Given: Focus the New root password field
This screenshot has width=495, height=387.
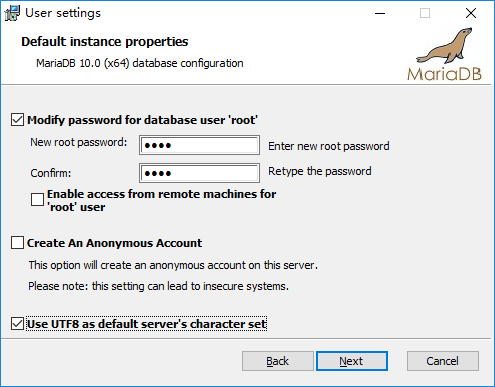Looking at the screenshot, I should click(x=199, y=145).
